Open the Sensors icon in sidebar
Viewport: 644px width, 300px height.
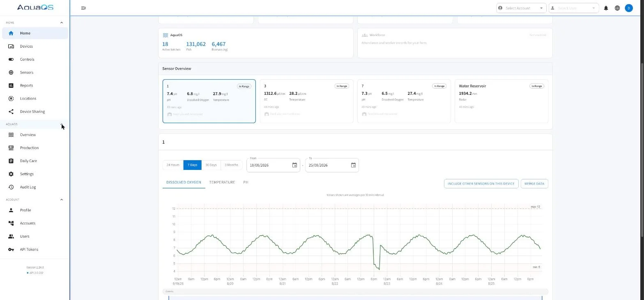pyautogui.click(x=11, y=73)
